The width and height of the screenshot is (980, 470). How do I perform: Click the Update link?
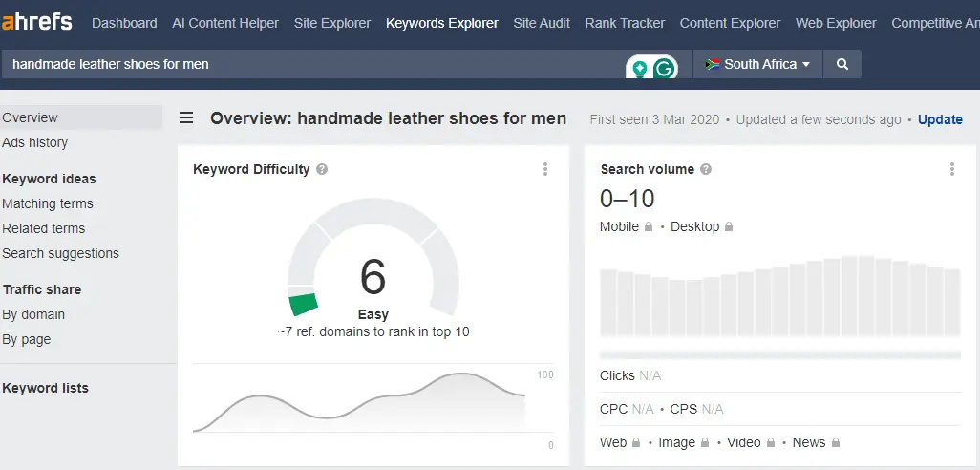pos(940,119)
